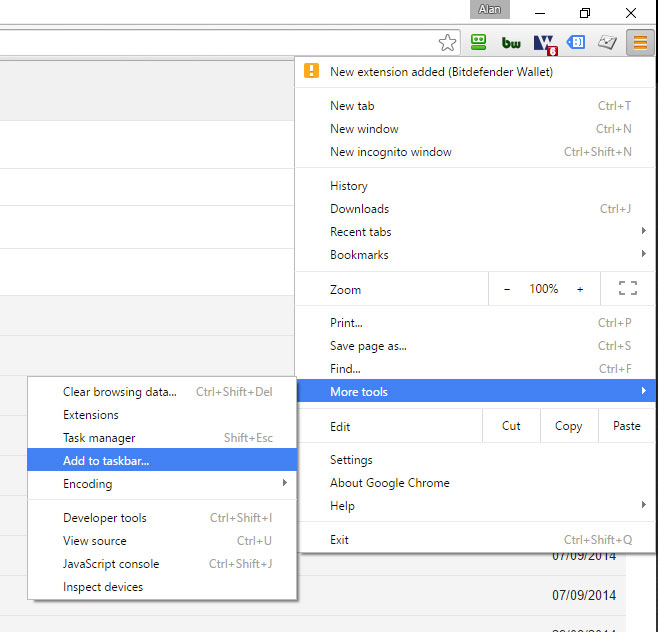The image size is (658, 632).
Task: Open Developer tools
Action: click(x=162, y=518)
